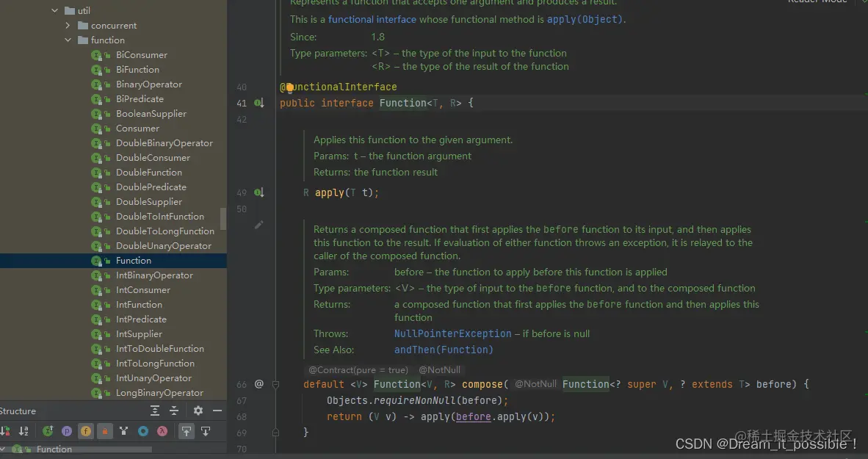This screenshot has height=459, width=868.
Task: Toggle the show-lambdas filter in Structure panel
Action: (162, 431)
